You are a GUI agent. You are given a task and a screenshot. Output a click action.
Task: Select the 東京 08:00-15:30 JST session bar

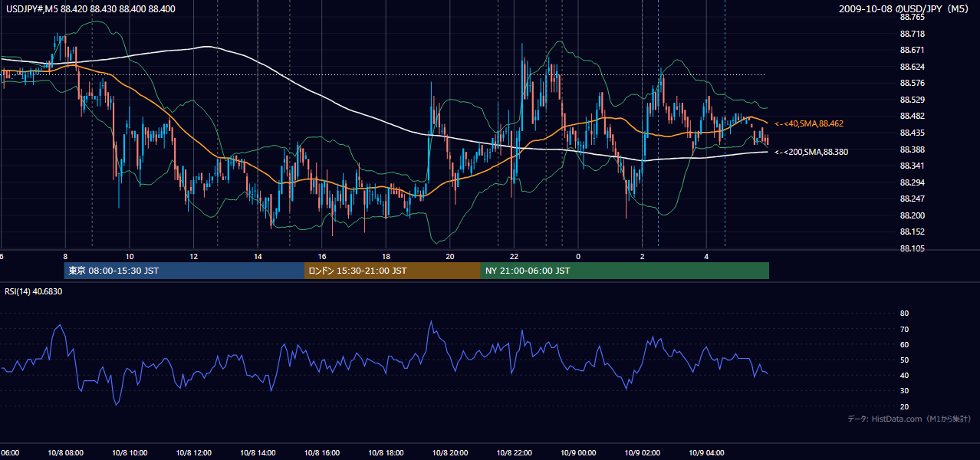point(184,271)
